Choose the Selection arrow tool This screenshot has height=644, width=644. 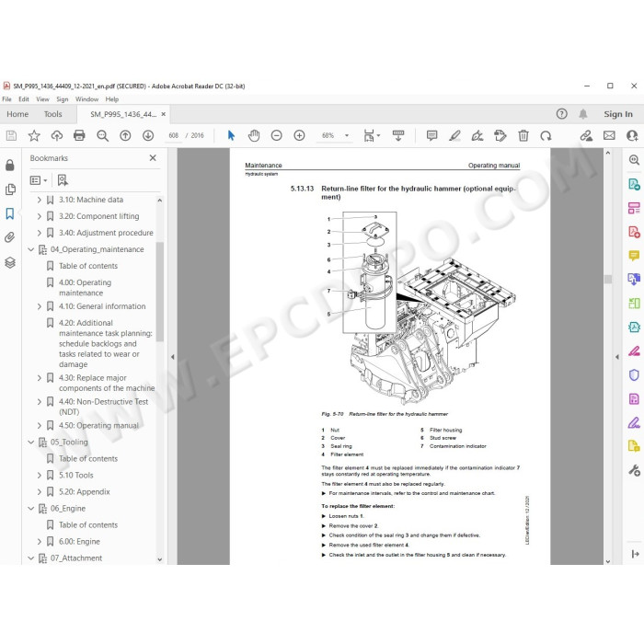(231, 135)
